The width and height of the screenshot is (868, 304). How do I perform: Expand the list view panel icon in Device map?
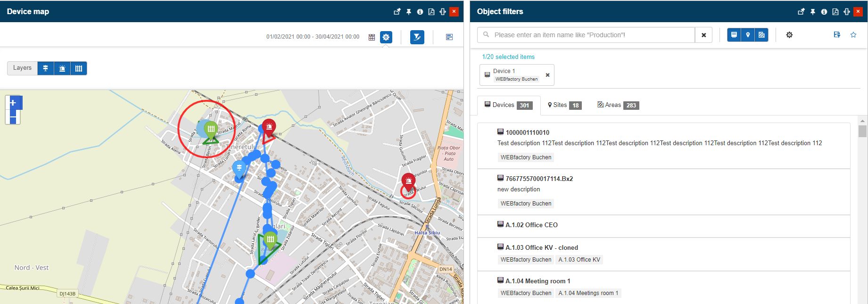449,37
